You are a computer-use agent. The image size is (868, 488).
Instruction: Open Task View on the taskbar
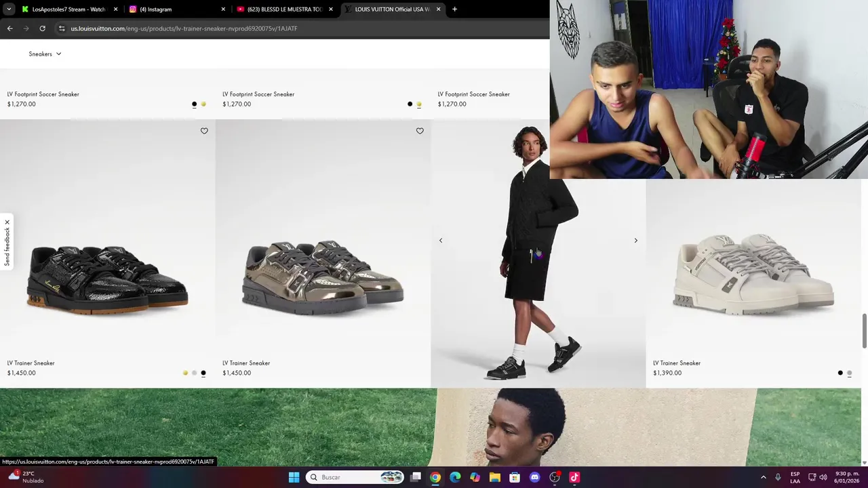click(416, 477)
